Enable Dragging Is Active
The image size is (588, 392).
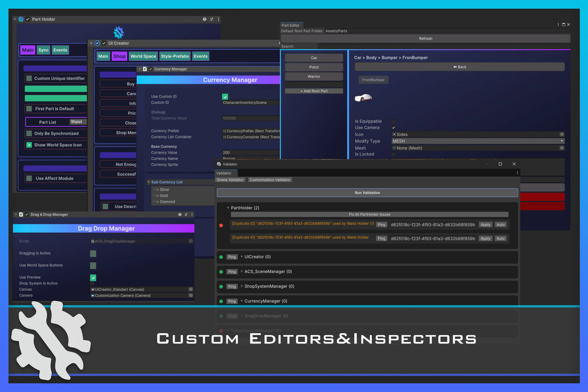(93, 253)
